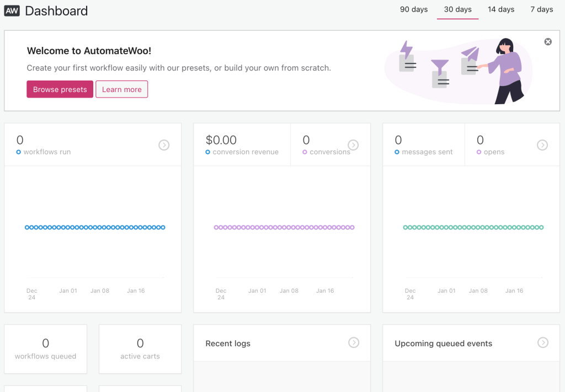Click the AW logo icon
The height and width of the screenshot is (392, 565).
(x=12, y=10)
